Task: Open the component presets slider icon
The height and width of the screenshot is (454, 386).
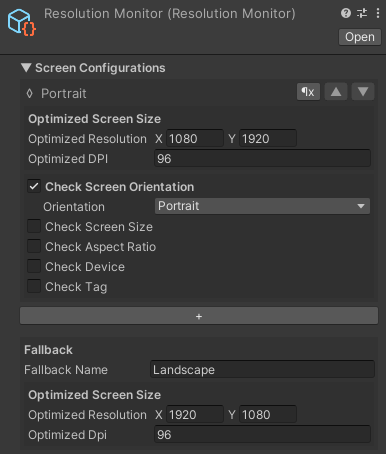Action: tap(362, 13)
